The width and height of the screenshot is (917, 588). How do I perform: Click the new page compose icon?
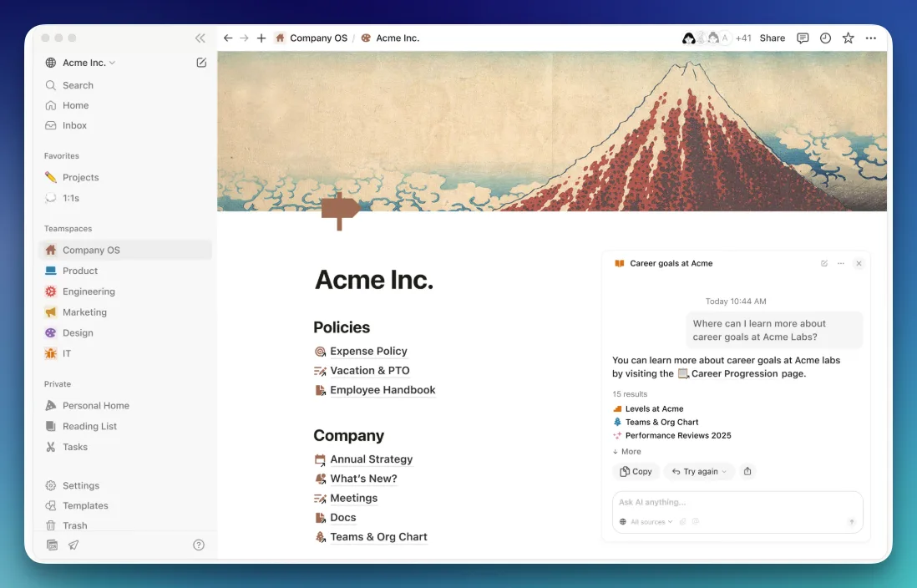click(x=201, y=63)
